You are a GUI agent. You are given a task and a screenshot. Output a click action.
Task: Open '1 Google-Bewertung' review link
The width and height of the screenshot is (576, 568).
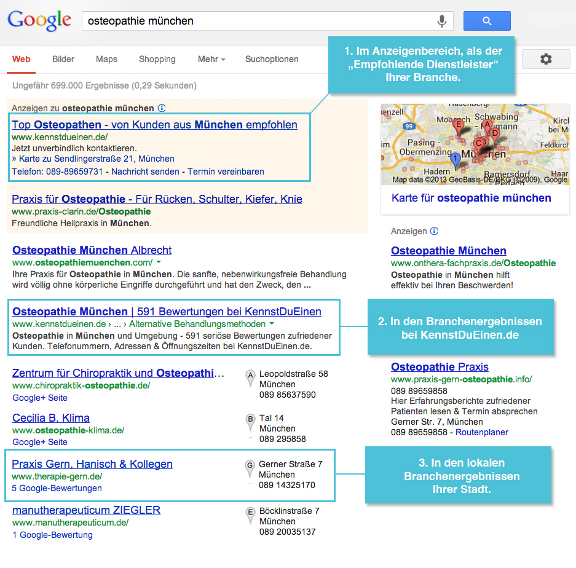52,535
